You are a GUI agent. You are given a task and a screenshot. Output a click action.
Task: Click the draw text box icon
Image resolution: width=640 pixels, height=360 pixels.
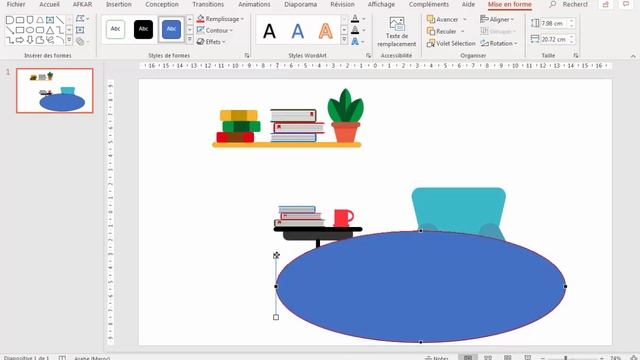(80, 30)
